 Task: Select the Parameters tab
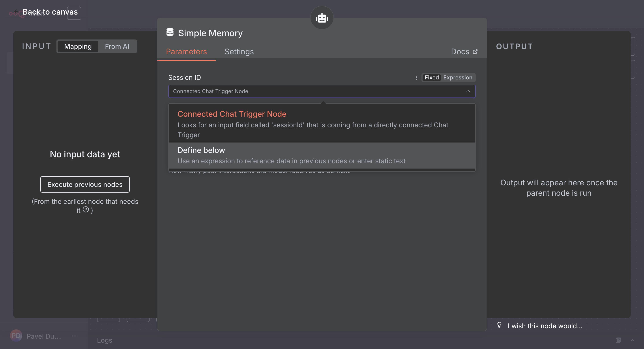186,52
